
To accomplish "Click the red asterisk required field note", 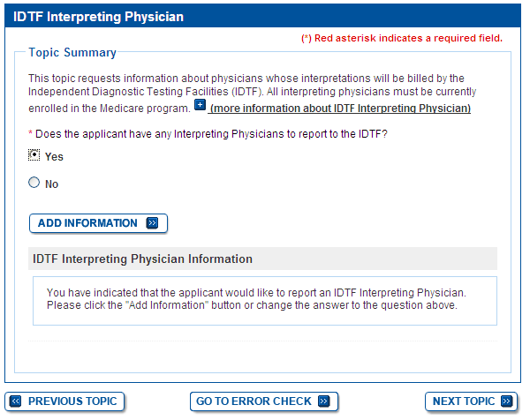I will coord(402,38).
